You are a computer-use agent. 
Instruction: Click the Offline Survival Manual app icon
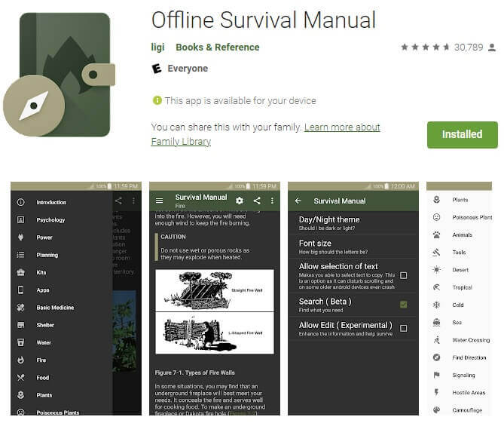60,75
